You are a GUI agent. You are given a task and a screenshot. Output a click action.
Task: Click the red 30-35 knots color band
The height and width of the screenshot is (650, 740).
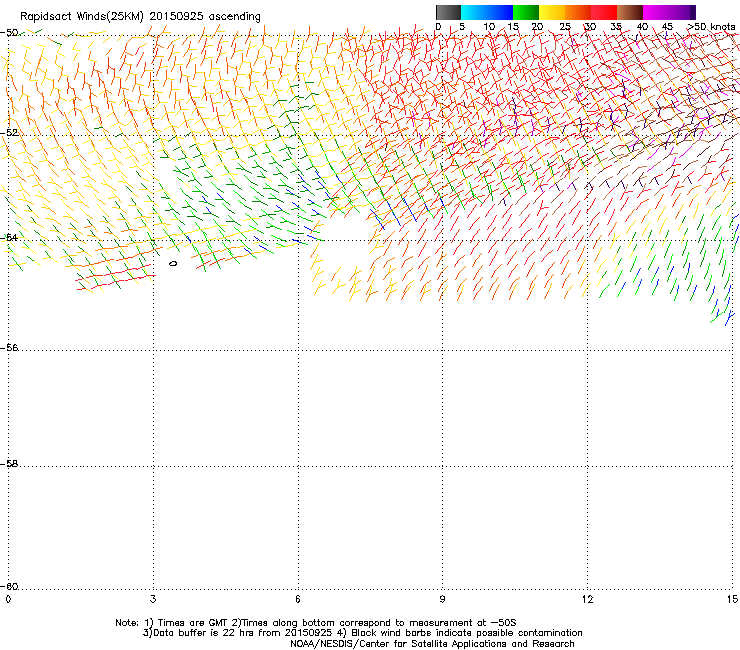[x=604, y=12]
